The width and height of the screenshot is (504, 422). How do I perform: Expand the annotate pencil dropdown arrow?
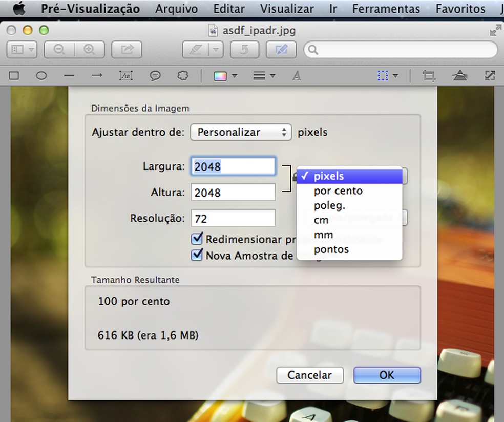click(x=216, y=50)
